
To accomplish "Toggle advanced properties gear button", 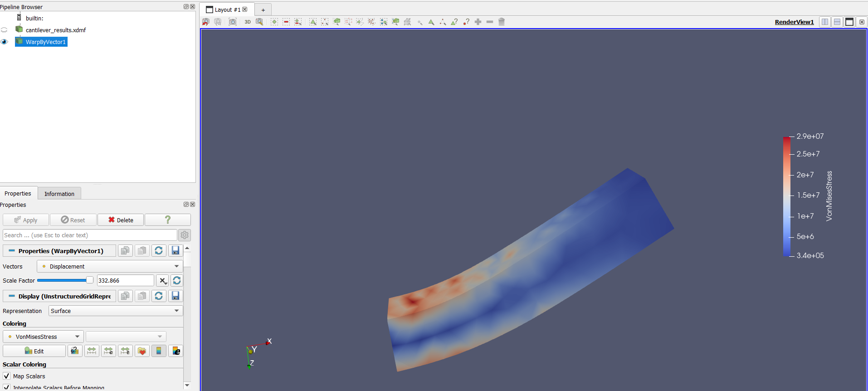I will (x=185, y=235).
